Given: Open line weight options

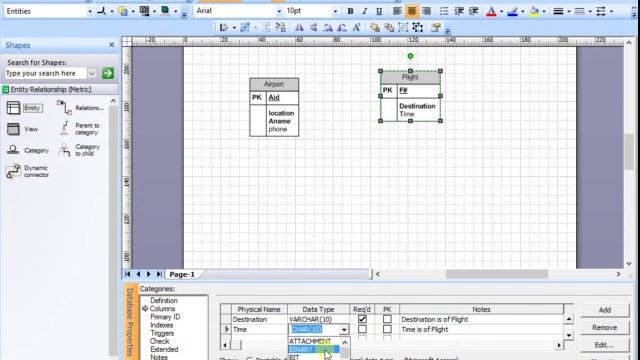Looking at the screenshot, I should pyautogui.click(x=558, y=11).
